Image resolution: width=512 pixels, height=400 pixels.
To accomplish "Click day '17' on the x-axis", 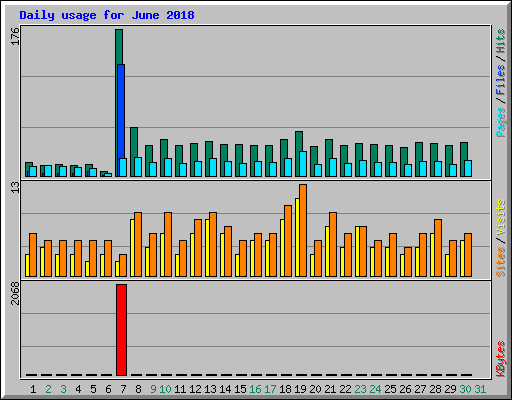I will click(270, 389).
